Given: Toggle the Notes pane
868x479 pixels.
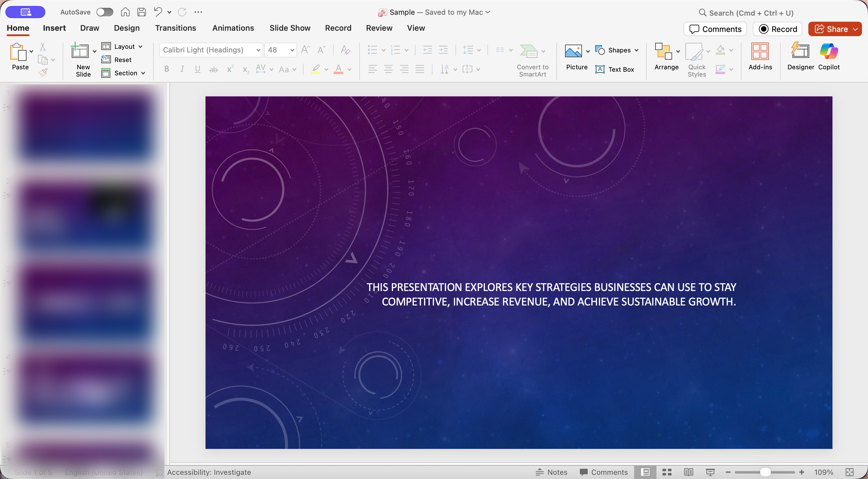Looking at the screenshot, I should 552,472.
